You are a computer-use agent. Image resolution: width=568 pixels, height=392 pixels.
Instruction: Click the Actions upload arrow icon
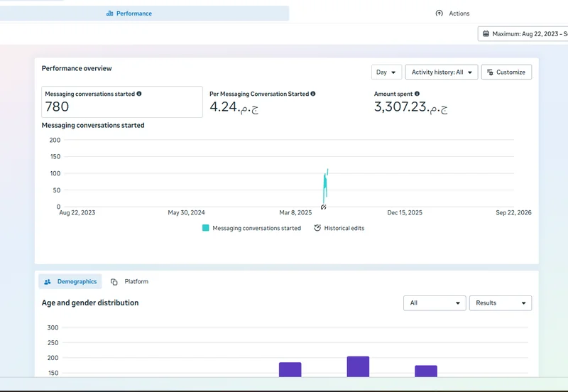click(439, 13)
